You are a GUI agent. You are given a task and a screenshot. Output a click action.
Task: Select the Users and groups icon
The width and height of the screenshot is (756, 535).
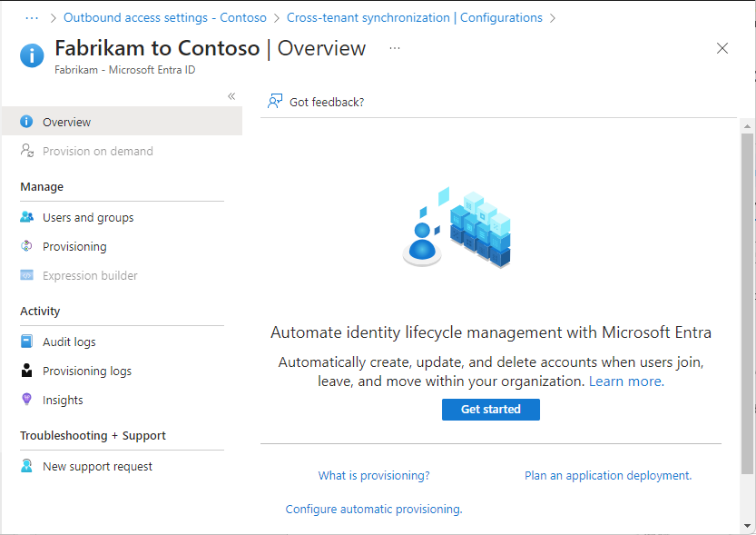28,217
